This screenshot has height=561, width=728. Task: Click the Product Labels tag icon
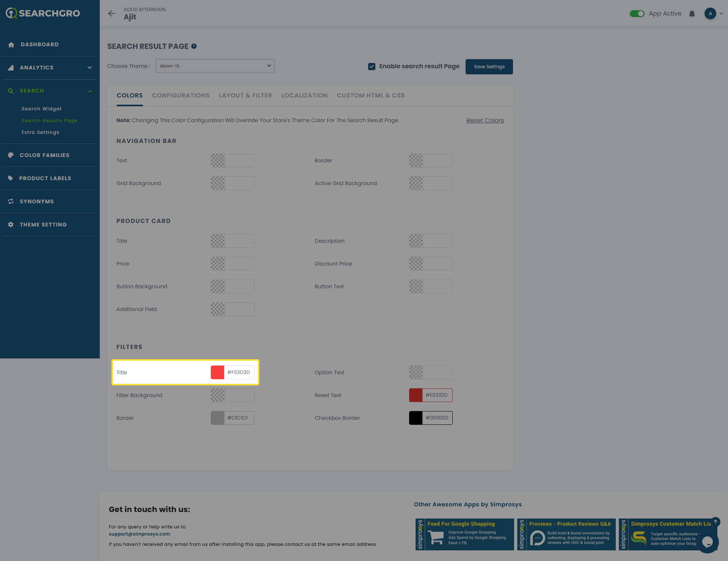(11, 178)
